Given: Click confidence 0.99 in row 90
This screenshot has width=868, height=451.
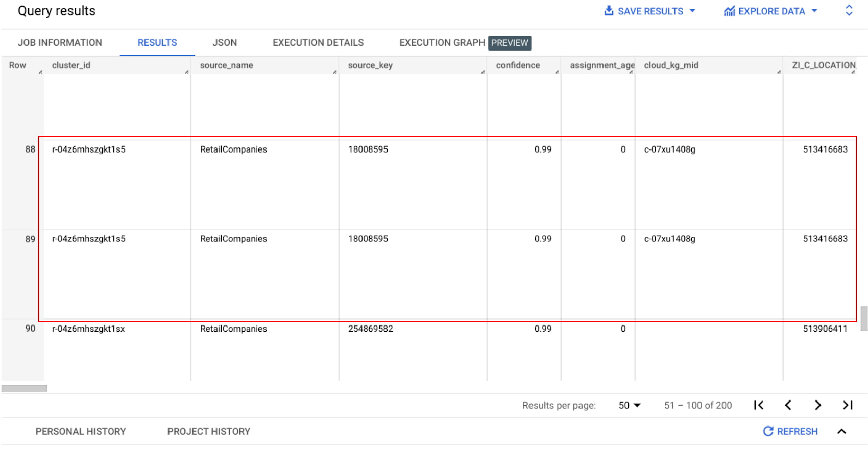Looking at the screenshot, I should point(543,329).
